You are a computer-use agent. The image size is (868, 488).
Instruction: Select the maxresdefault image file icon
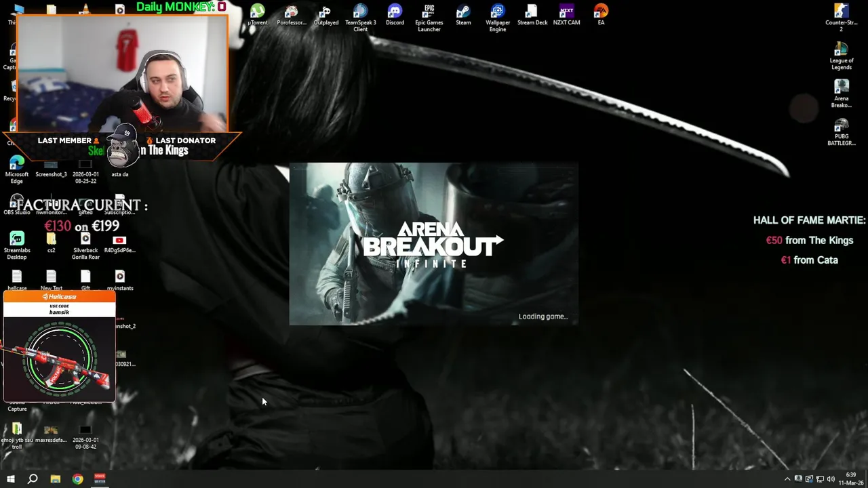tap(52, 435)
